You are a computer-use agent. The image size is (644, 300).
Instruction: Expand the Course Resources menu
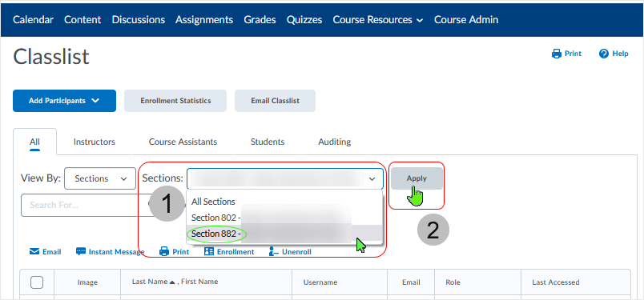tap(378, 20)
